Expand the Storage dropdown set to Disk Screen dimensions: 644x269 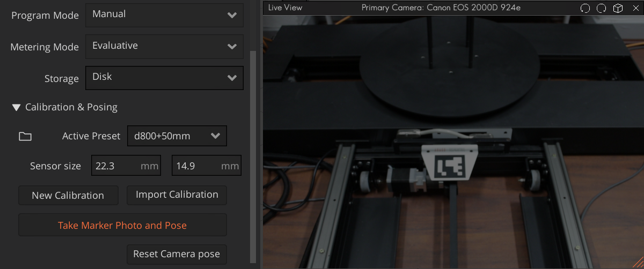pos(164,78)
